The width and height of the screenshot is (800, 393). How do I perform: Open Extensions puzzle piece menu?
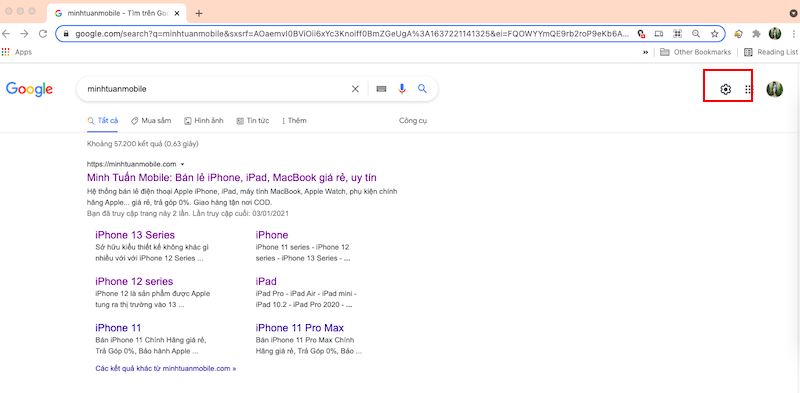[x=756, y=34]
